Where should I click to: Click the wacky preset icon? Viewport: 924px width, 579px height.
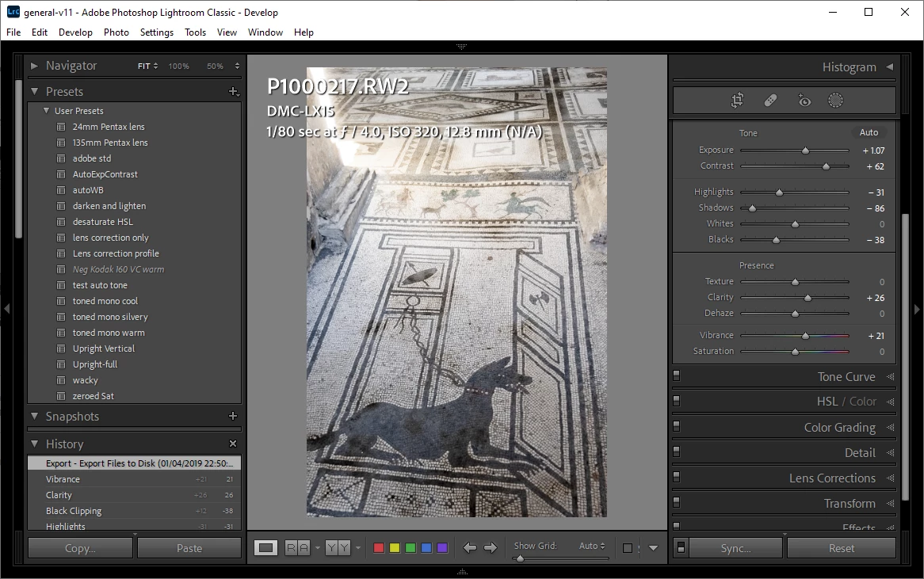coord(61,380)
